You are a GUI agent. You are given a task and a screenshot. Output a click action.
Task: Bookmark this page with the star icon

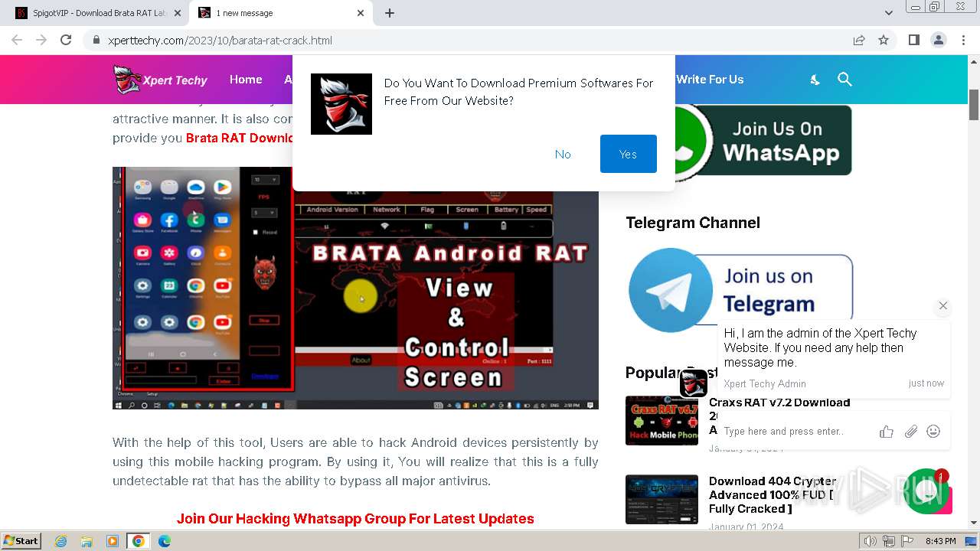[884, 40]
